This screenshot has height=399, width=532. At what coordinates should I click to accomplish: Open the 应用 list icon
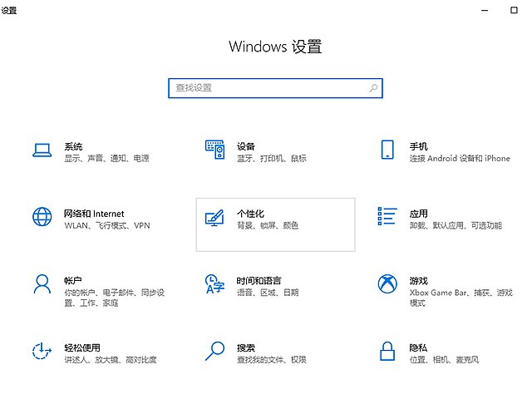point(387,216)
